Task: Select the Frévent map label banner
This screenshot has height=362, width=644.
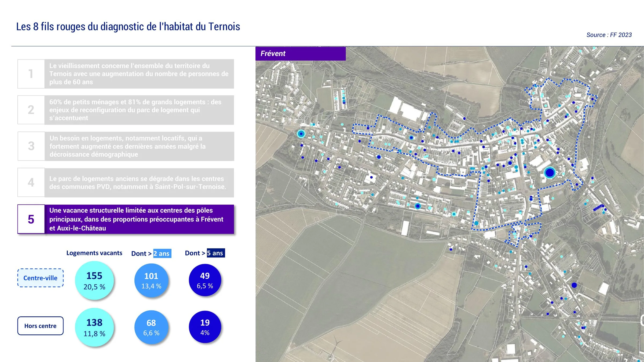Action: [x=301, y=53]
